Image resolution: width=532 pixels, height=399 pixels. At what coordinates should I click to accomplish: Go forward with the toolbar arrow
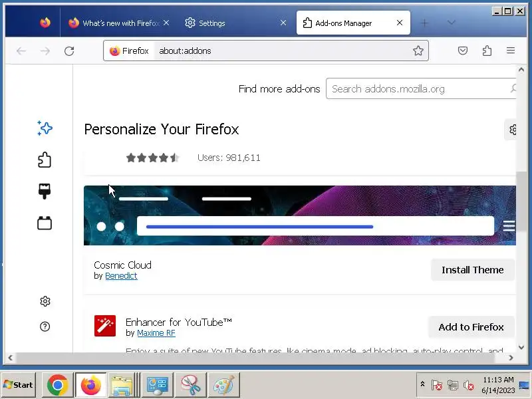(45, 51)
